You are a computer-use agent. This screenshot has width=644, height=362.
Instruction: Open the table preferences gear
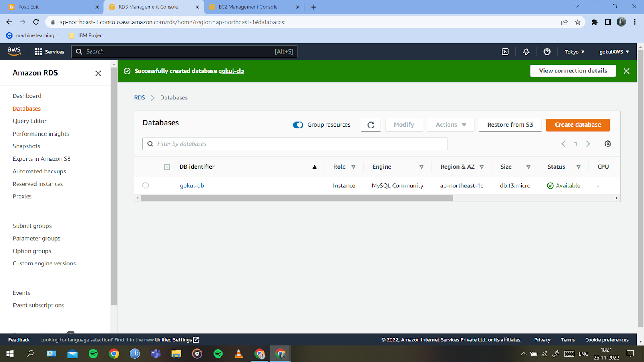[x=608, y=144]
